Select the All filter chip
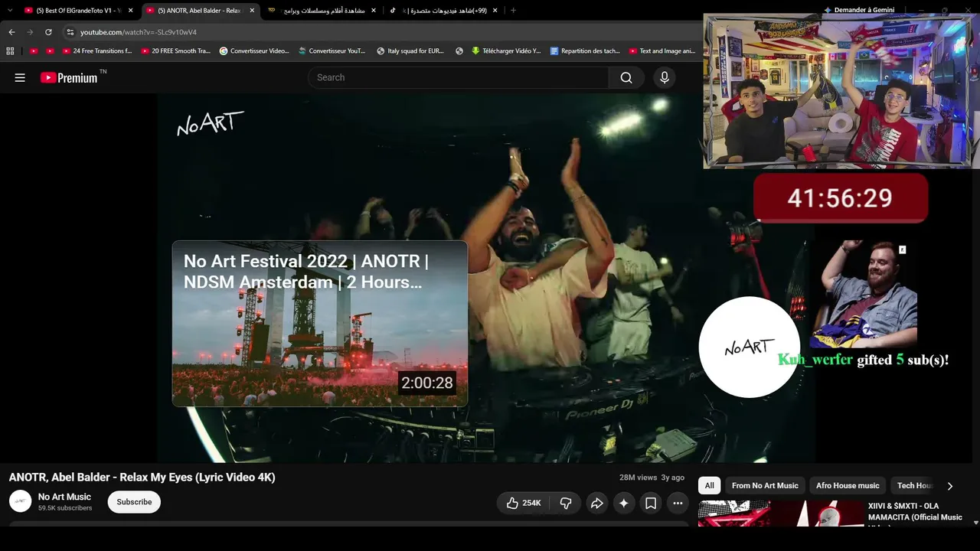This screenshot has width=980, height=551. point(710,486)
